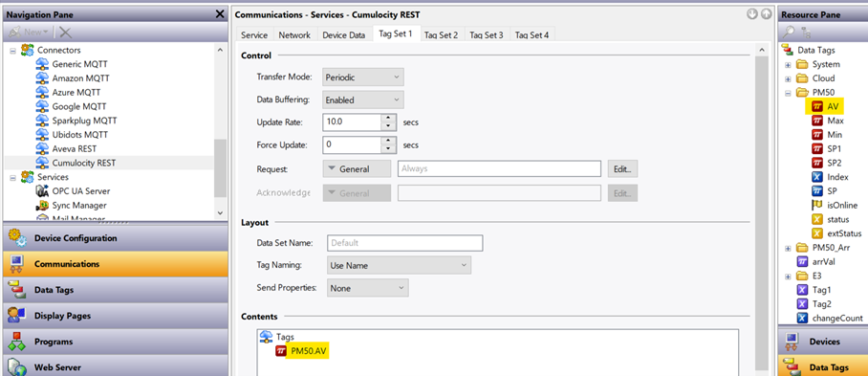The image size is (868, 376).
Task: Click the Sync Manager icon
Action: (x=43, y=206)
